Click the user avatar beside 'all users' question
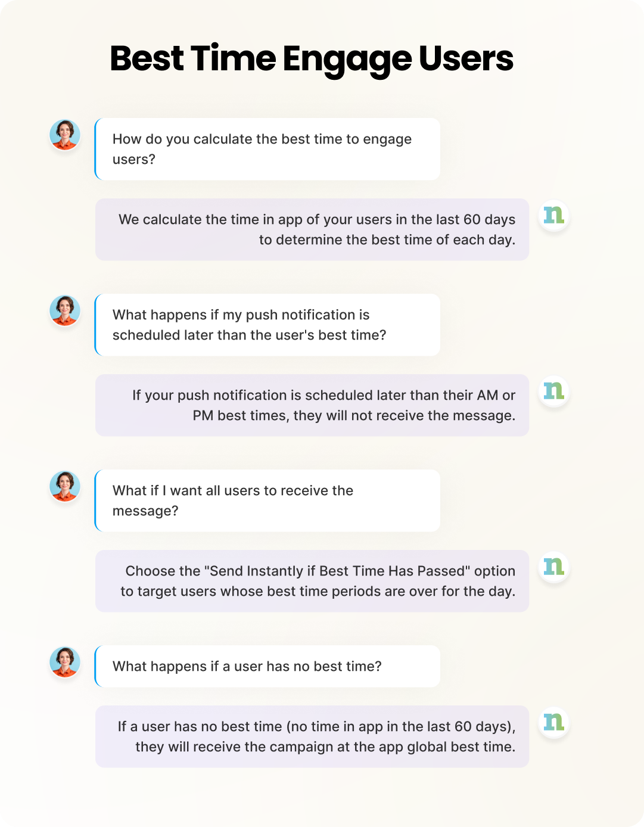The height and width of the screenshot is (827, 644). click(x=64, y=487)
